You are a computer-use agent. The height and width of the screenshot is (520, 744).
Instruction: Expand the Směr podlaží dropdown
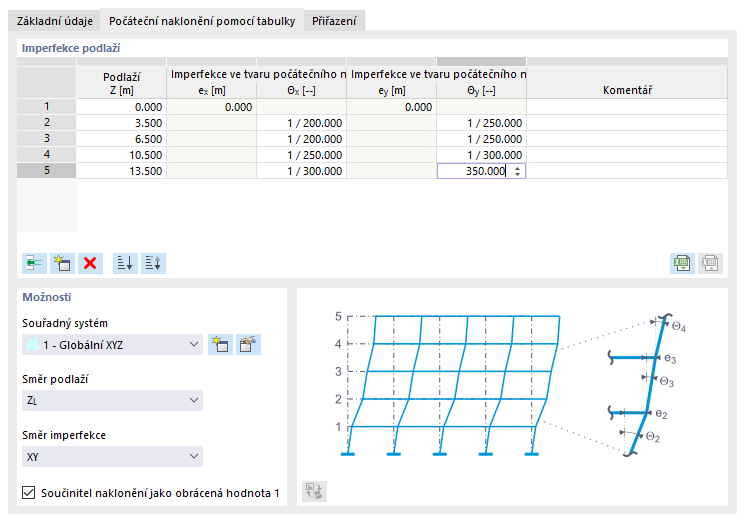[x=194, y=400]
